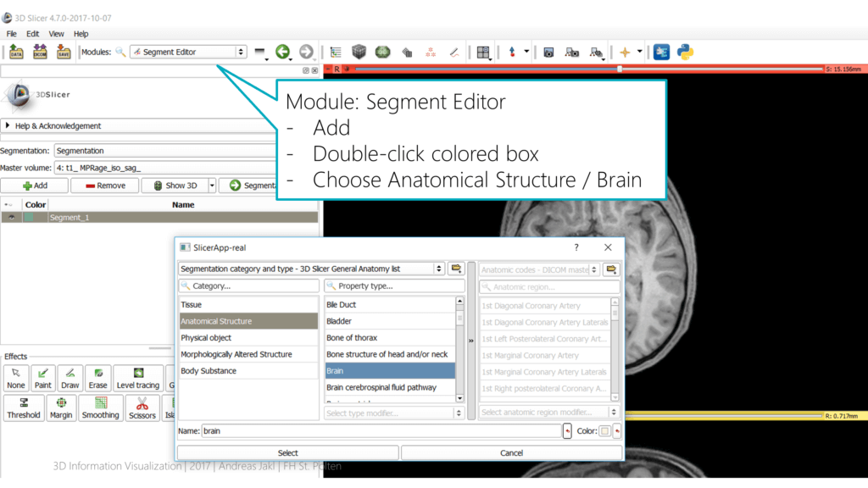
Task: Toggle visibility eye of Segment_1
Action: 11,218
